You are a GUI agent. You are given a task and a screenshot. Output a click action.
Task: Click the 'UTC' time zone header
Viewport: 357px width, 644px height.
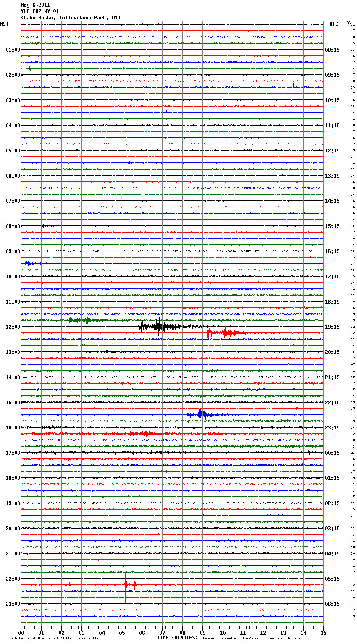[334, 24]
